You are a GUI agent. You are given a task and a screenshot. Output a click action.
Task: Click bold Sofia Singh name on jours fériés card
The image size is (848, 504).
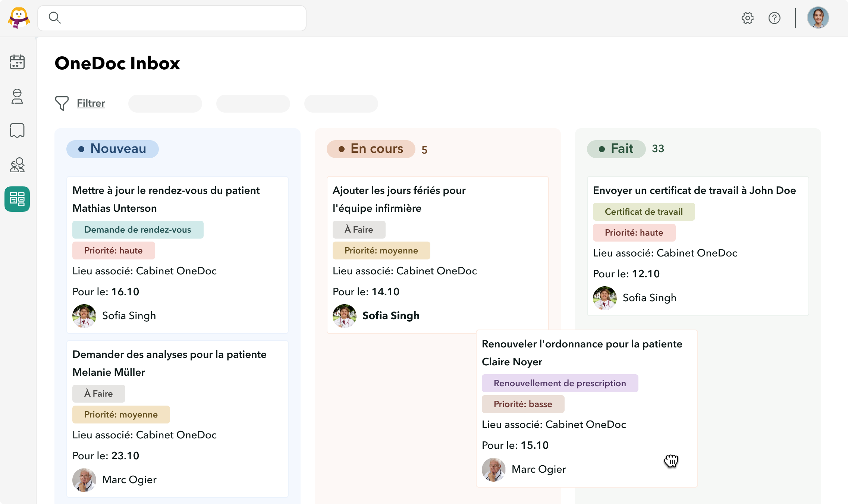[391, 316]
